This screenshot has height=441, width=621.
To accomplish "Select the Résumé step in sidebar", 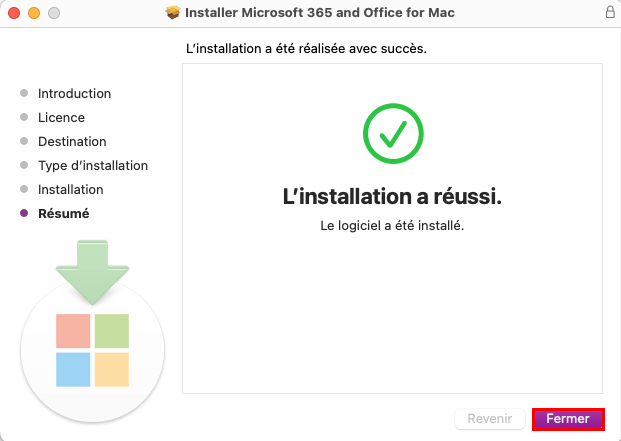I will (64, 213).
